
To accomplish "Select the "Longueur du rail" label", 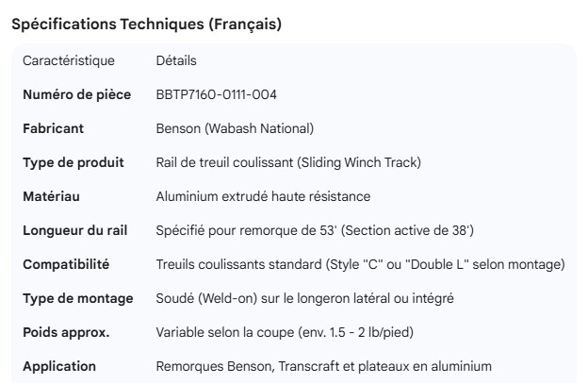I will pyautogui.click(x=75, y=230).
